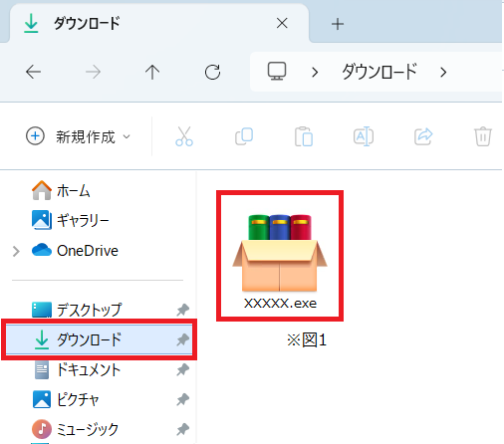Unpin デスクトップ from quick access
This screenshot has width=504, height=444.
pyautogui.click(x=182, y=310)
